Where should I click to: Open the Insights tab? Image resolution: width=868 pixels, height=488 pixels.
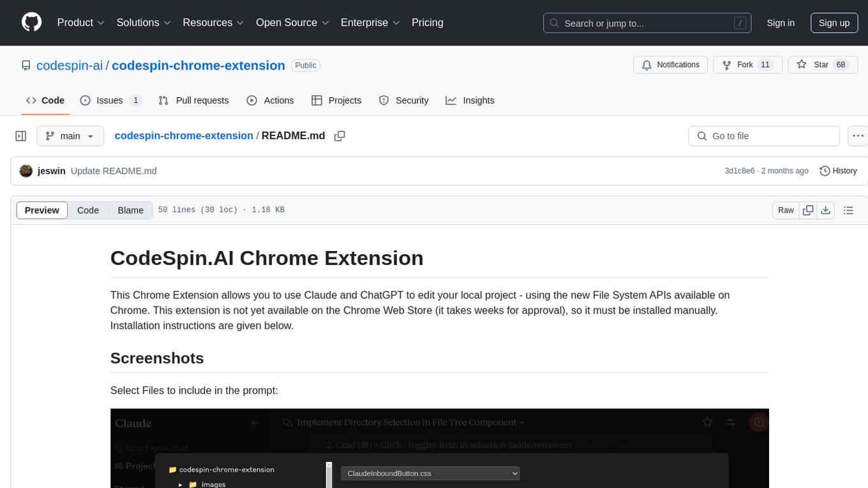(470, 100)
